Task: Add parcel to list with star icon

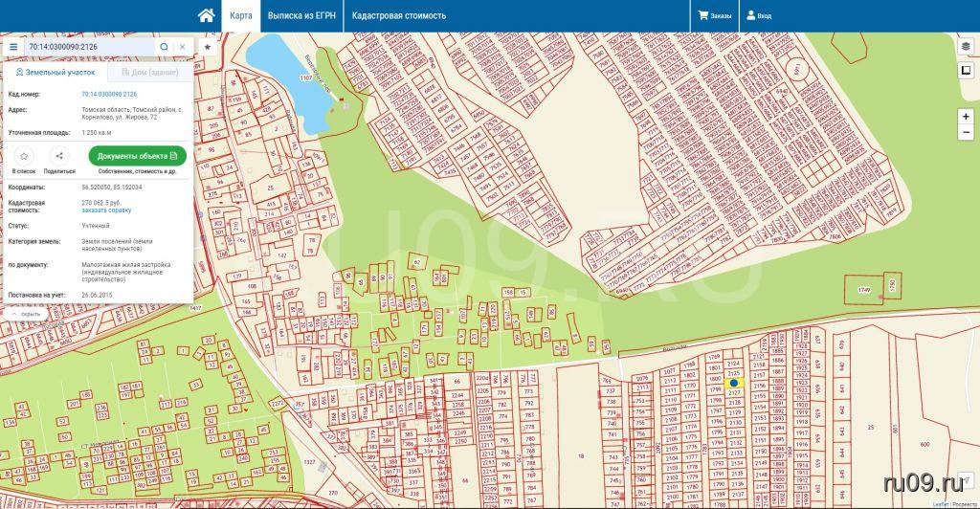Action: (24, 156)
